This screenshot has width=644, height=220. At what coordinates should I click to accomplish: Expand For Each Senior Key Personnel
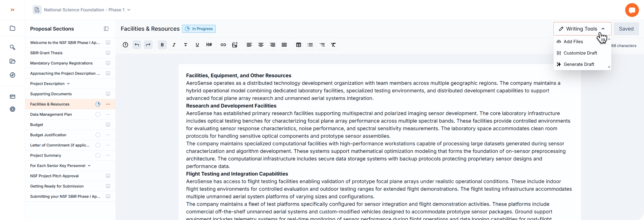click(89, 166)
